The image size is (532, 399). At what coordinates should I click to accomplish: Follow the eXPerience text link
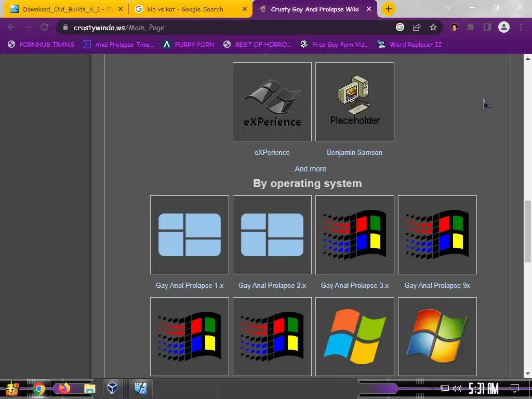click(x=272, y=152)
